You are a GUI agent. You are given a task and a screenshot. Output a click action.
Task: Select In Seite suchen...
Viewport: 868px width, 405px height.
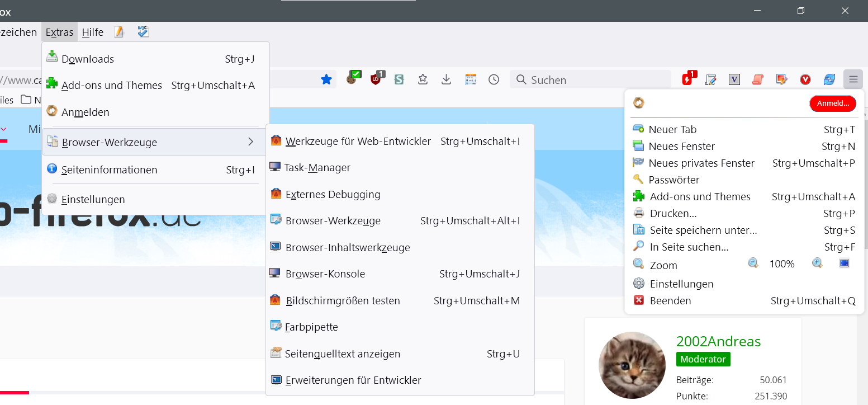(744, 247)
